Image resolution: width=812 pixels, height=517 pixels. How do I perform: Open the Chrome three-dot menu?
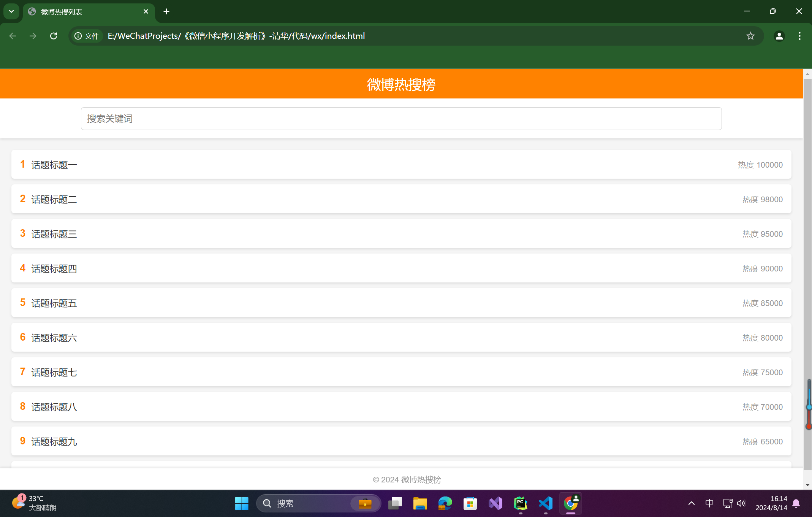[799, 36]
